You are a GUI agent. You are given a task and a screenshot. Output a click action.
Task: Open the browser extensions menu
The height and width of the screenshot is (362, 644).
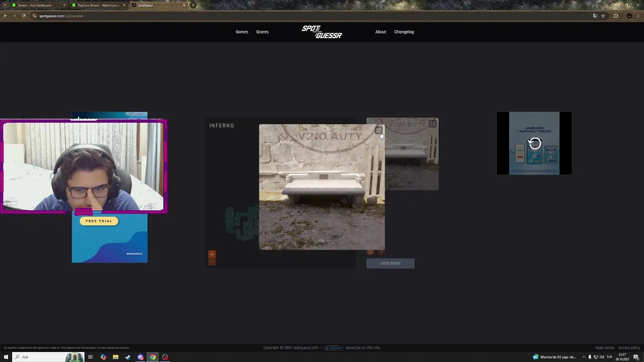pyautogui.click(x=616, y=16)
